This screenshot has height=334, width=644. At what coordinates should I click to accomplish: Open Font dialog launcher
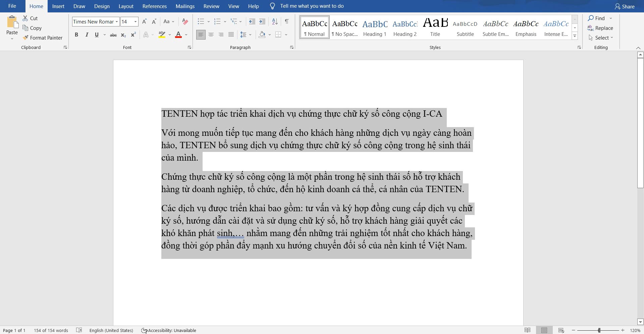(190, 48)
